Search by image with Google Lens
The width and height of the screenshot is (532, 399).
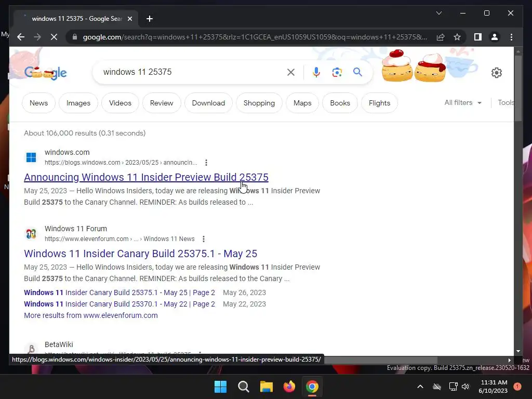tap(337, 72)
